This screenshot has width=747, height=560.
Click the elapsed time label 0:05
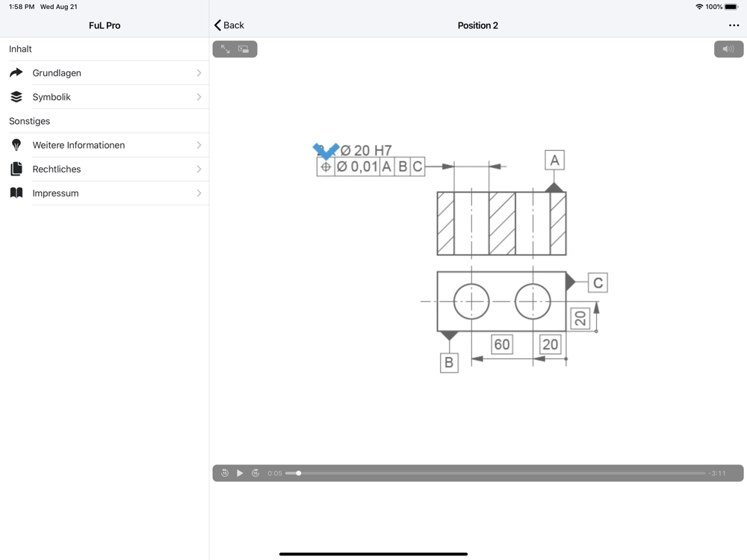click(275, 473)
